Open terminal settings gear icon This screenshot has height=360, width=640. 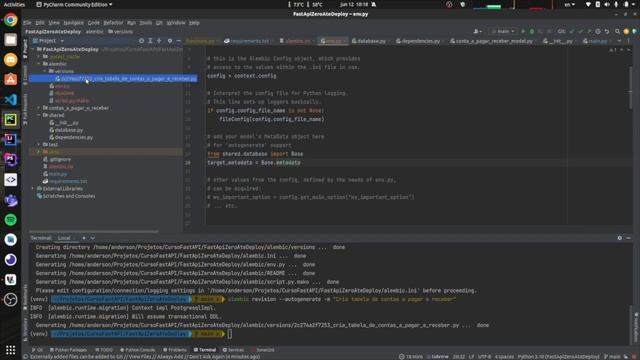pyautogui.click(x=620, y=238)
